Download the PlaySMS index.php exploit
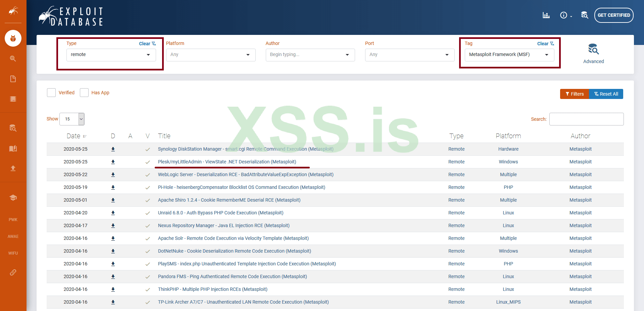644x311 pixels. [113, 264]
